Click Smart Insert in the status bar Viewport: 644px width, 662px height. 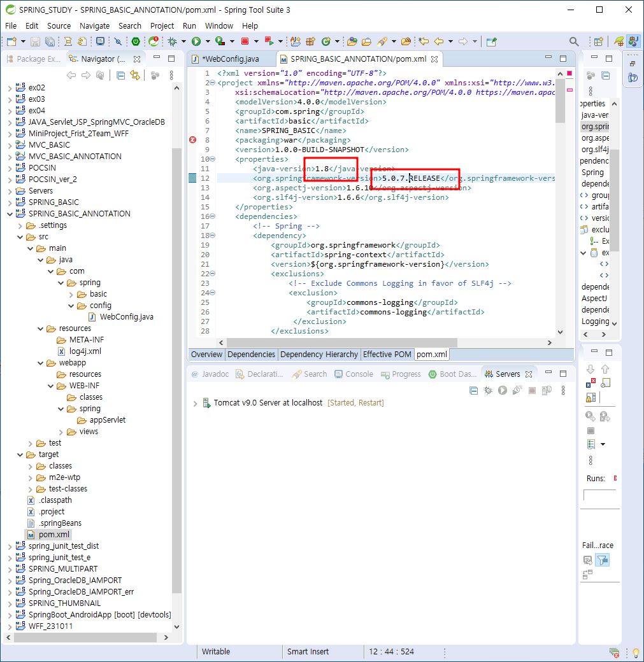(308, 651)
